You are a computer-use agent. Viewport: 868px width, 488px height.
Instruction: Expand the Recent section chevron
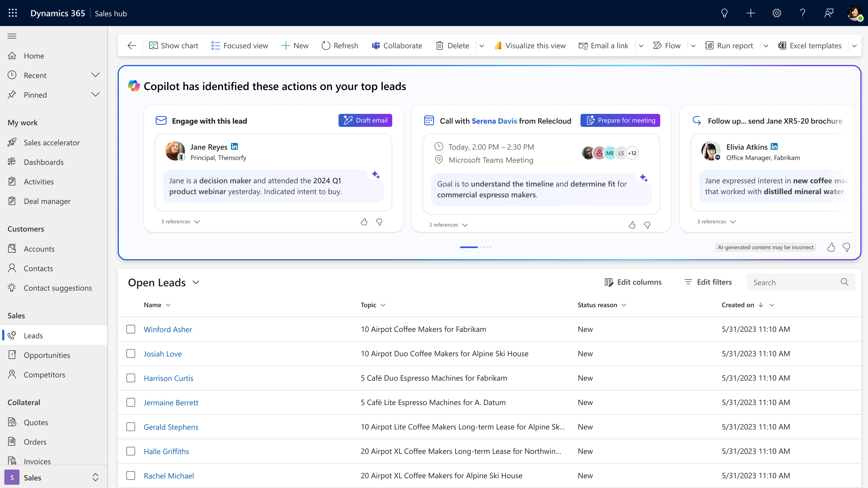click(x=95, y=75)
